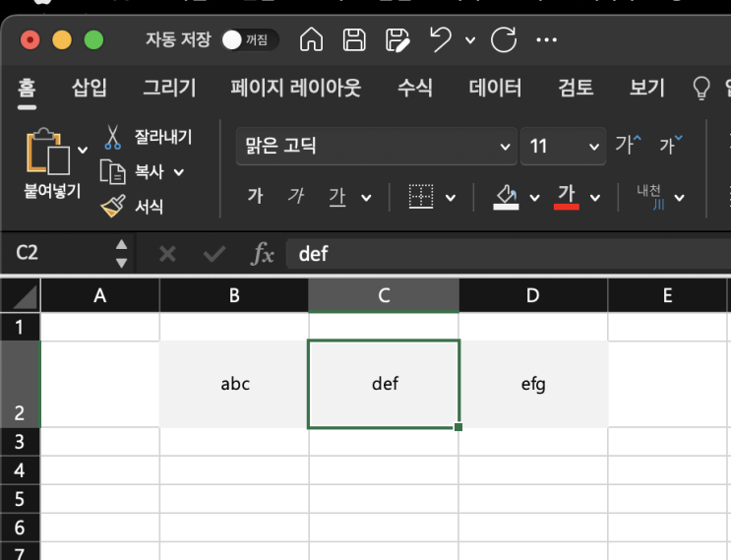
Task: Click the cell Borders icon
Action: (x=421, y=196)
